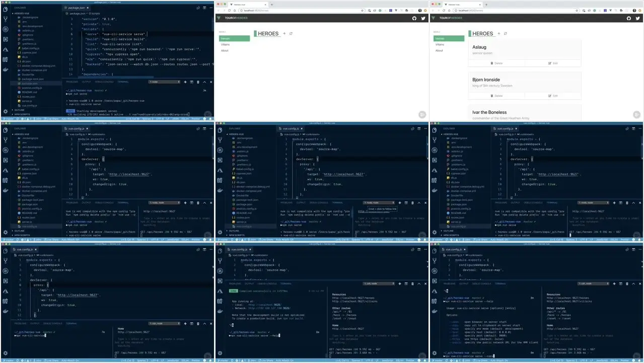Click add hero plus in empty Heroes browser

click(284, 33)
